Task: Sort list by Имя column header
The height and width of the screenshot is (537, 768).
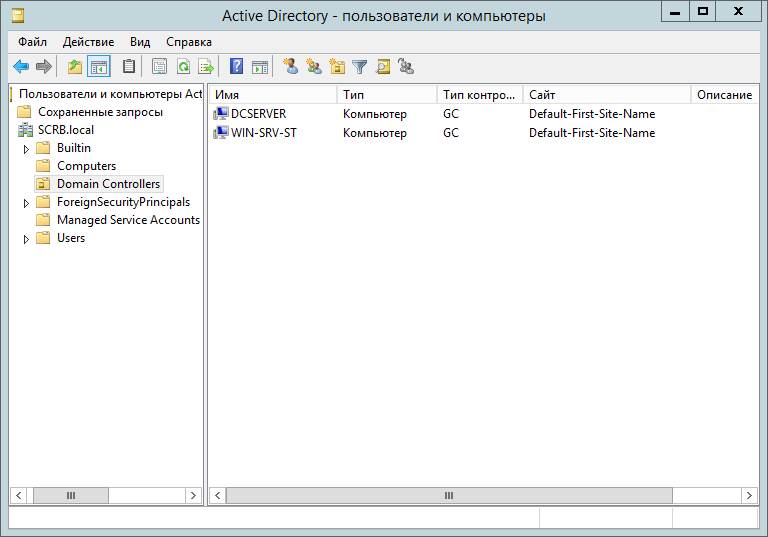Action: [272, 94]
